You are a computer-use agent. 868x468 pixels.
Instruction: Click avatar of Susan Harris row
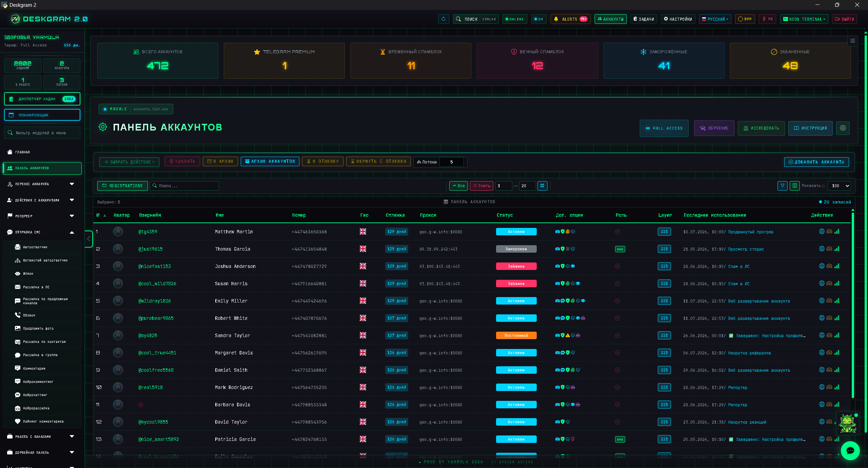118,283
